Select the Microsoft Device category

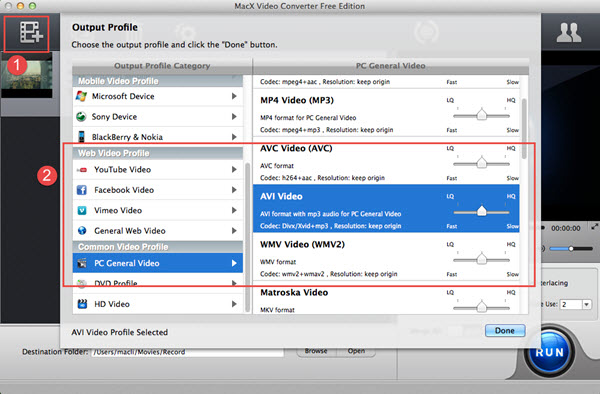[158, 96]
